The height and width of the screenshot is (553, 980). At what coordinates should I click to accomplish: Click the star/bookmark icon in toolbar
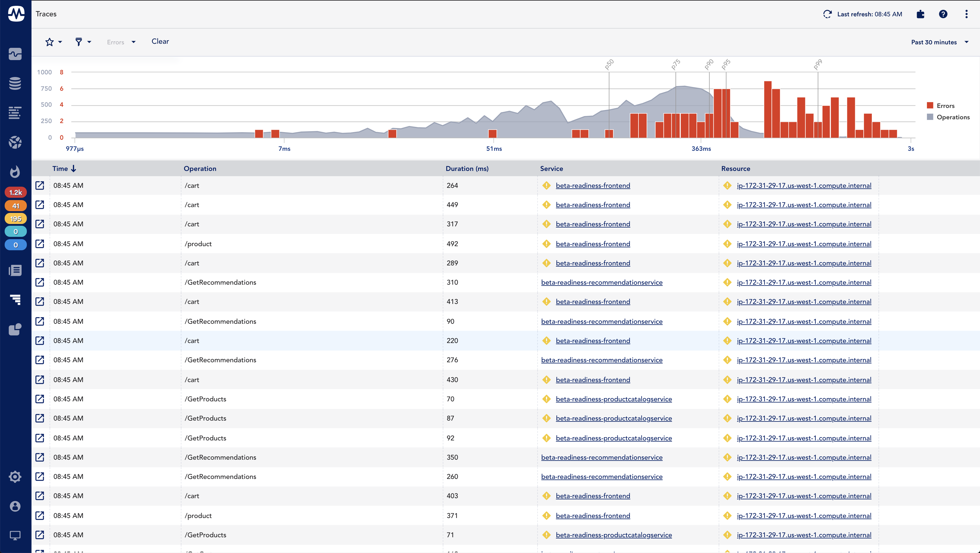pyautogui.click(x=49, y=42)
